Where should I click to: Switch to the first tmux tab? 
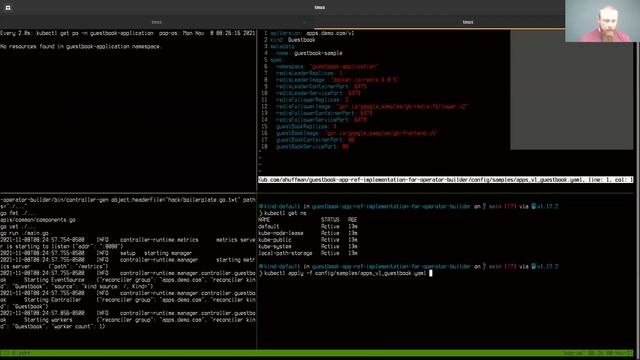(x=157, y=22)
